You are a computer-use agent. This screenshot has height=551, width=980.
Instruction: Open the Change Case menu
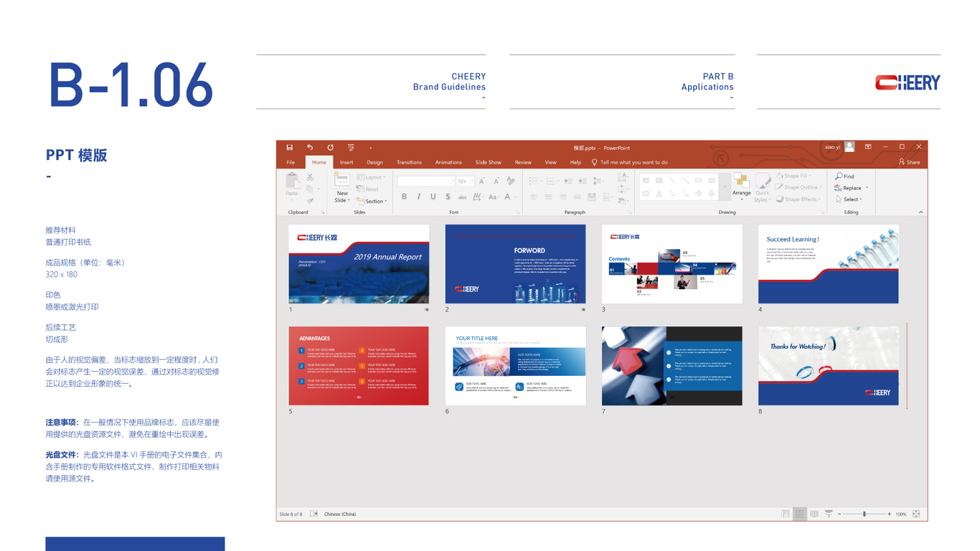[x=494, y=197]
